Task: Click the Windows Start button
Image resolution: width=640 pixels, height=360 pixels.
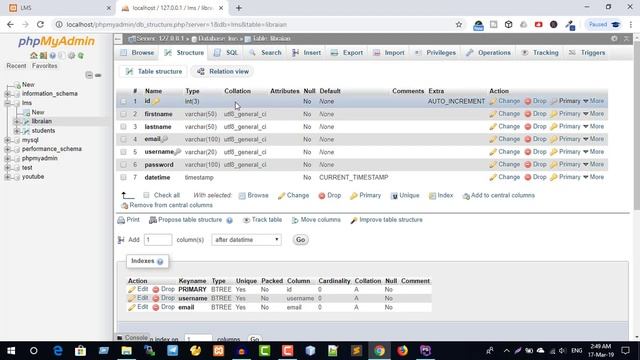Action: [x=11, y=351]
